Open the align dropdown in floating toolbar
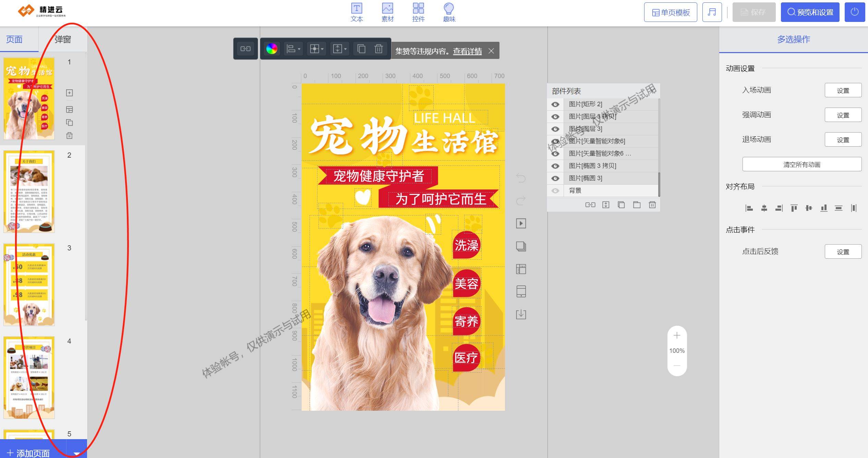Screen dimensions: 868x458 pos(293,49)
